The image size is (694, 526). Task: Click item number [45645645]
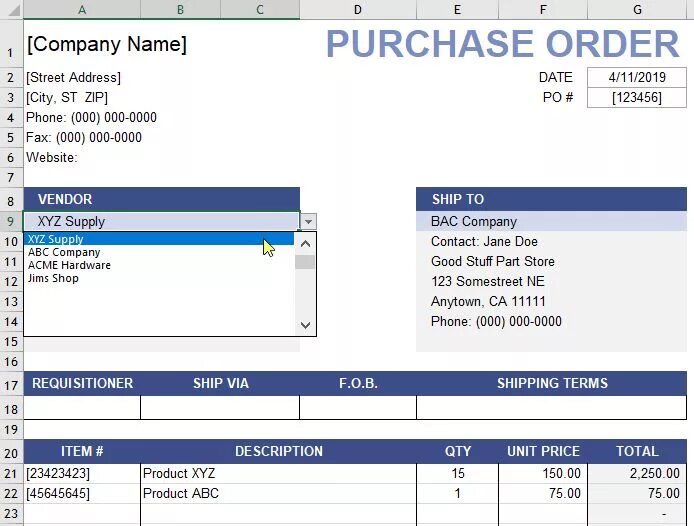pyautogui.click(x=82, y=493)
